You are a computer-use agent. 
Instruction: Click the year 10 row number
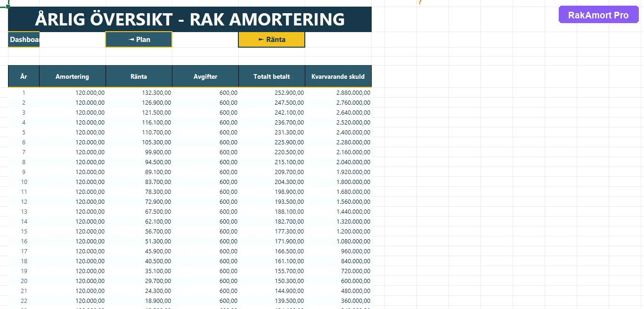pyautogui.click(x=24, y=182)
